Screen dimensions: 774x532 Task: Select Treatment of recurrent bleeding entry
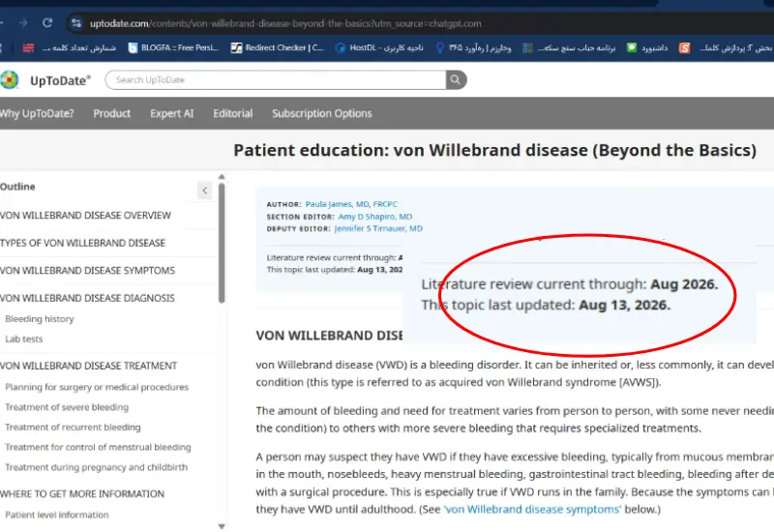coord(74,427)
